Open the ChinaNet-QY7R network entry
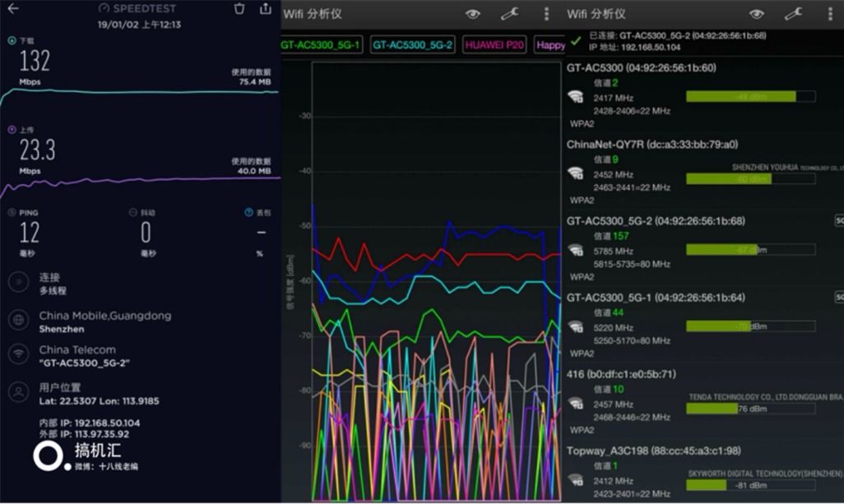Viewport: 844px width, 504px height. click(x=704, y=172)
